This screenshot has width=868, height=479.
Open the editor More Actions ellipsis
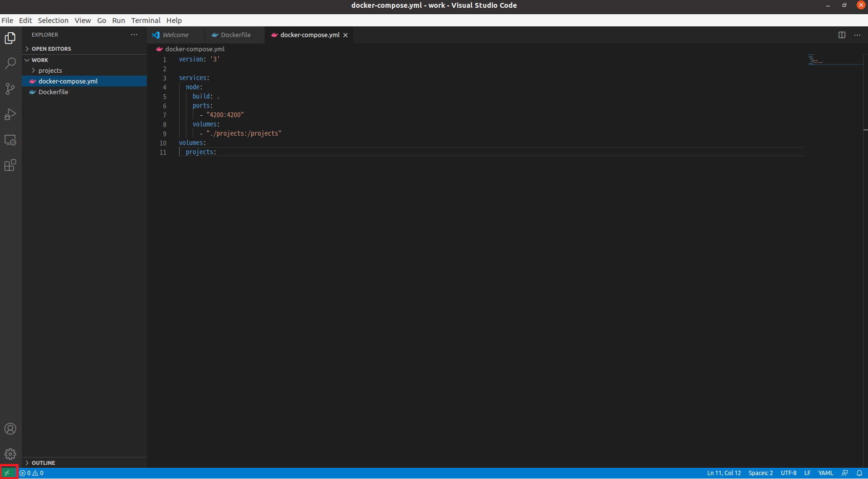(x=857, y=35)
